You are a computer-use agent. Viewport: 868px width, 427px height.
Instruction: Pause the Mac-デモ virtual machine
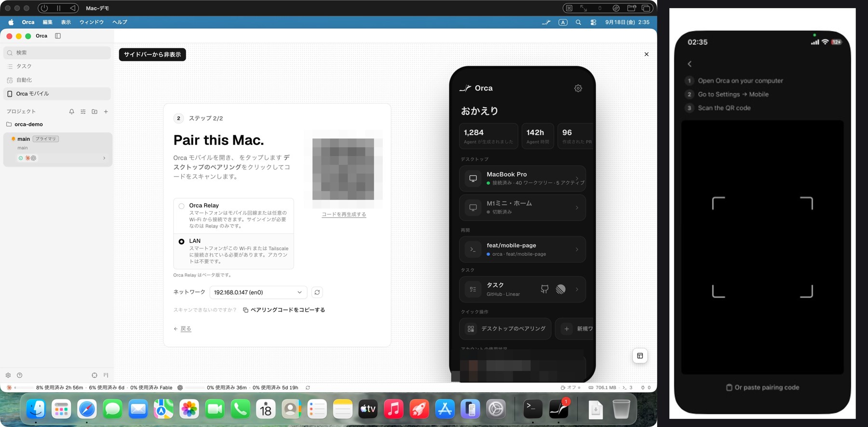click(x=59, y=8)
